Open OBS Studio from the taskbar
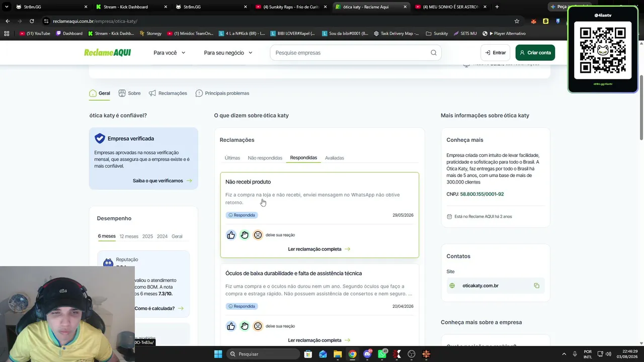The width and height of the screenshot is (644, 362). point(412,354)
